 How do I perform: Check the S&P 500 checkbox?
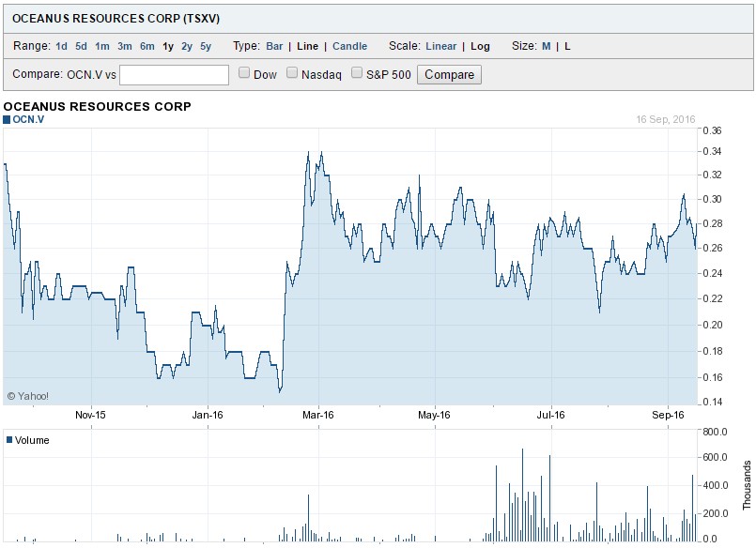point(357,73)
